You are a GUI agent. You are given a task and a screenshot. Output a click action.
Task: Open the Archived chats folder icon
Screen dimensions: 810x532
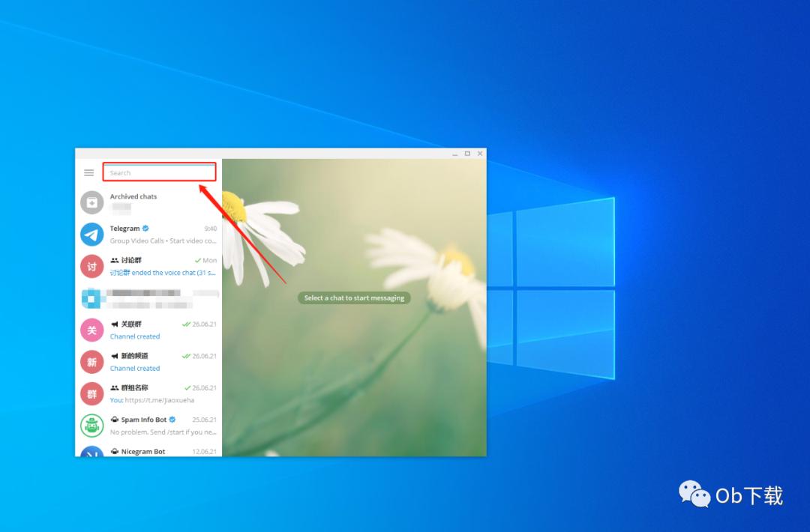[x=92, y=202]
